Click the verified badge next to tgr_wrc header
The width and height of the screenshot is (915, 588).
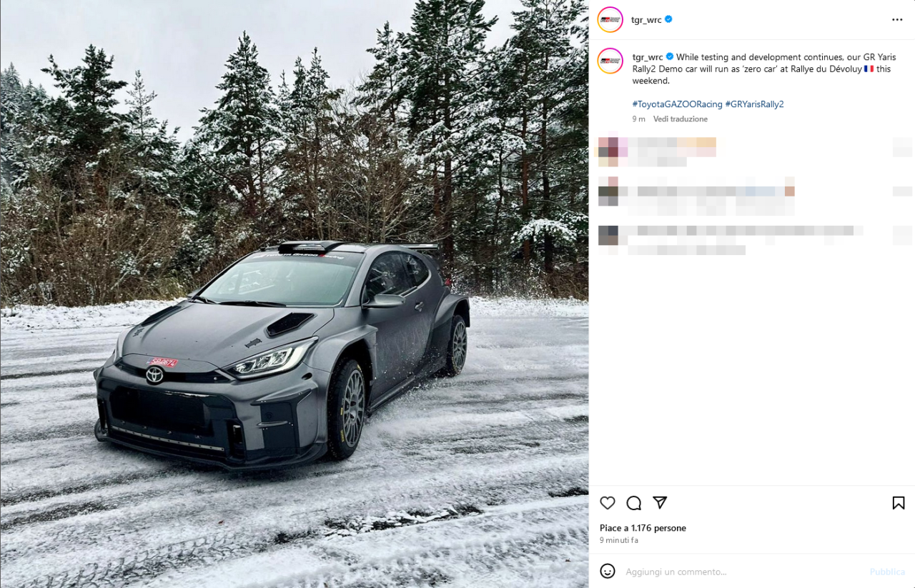(x=668, y=19)
